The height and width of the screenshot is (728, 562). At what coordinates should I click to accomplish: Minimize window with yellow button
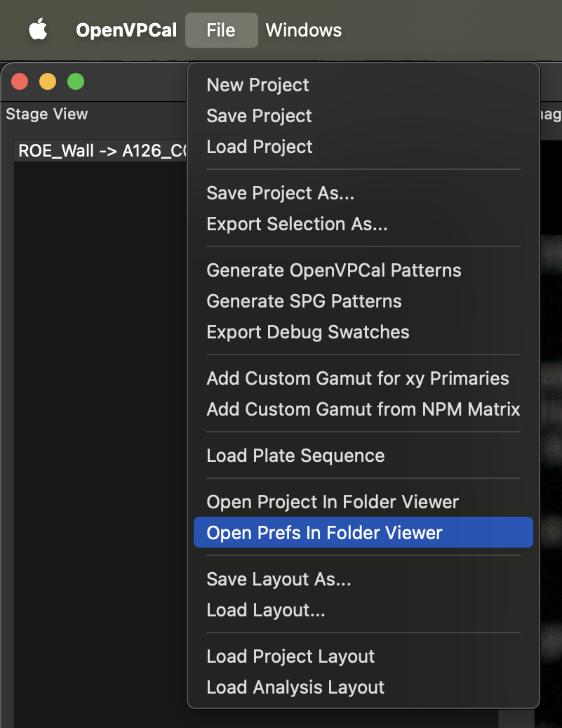(48, 81)
